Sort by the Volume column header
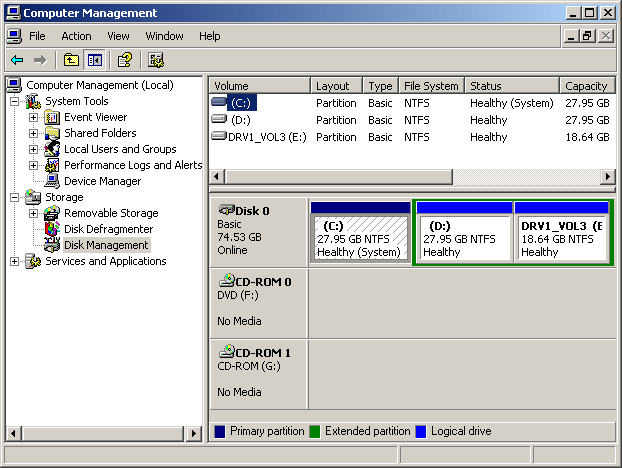 [x=260, y=86]
